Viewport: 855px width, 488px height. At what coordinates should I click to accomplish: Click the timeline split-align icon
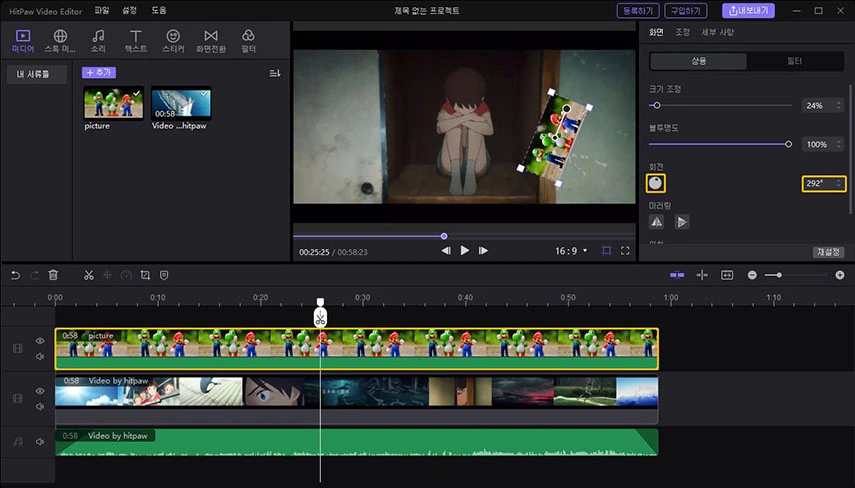[702, 275]
